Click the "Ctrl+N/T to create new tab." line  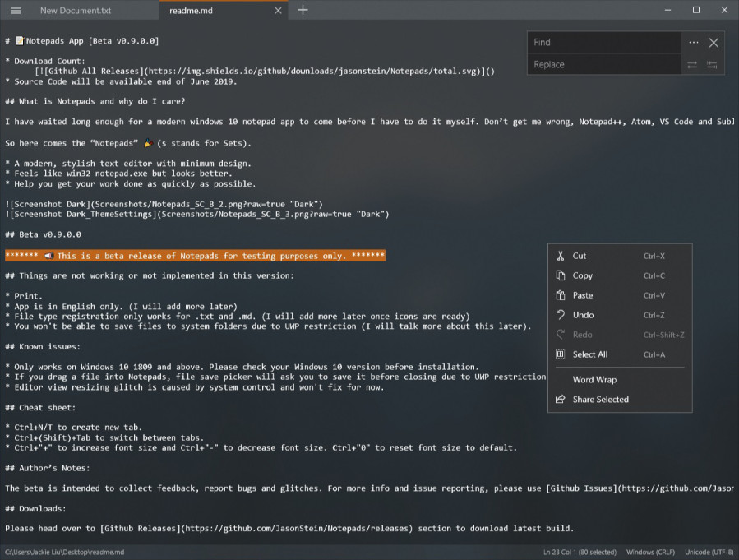tap(73, 427)
